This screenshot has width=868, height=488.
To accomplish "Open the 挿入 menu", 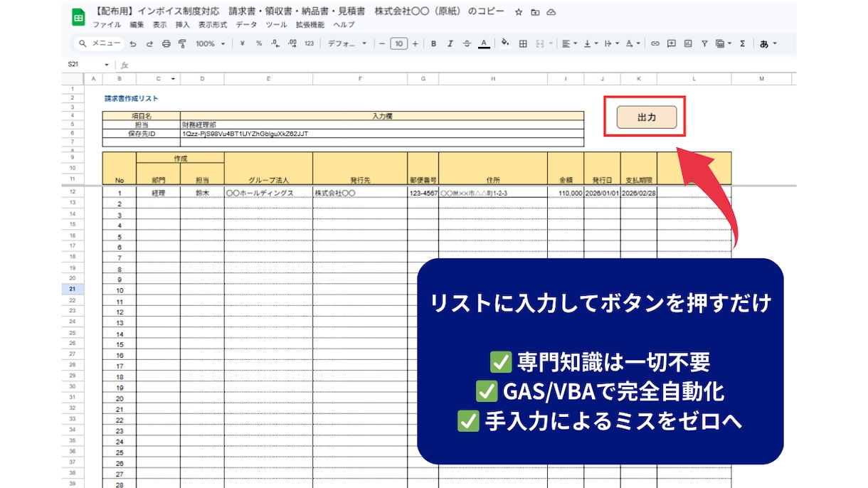I will [182, 25].
